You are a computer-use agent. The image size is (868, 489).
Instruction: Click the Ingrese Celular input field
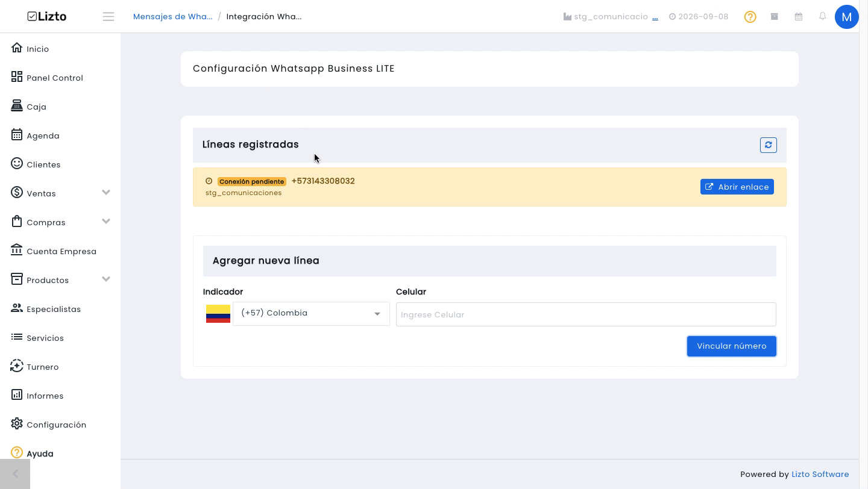point(586,314)
